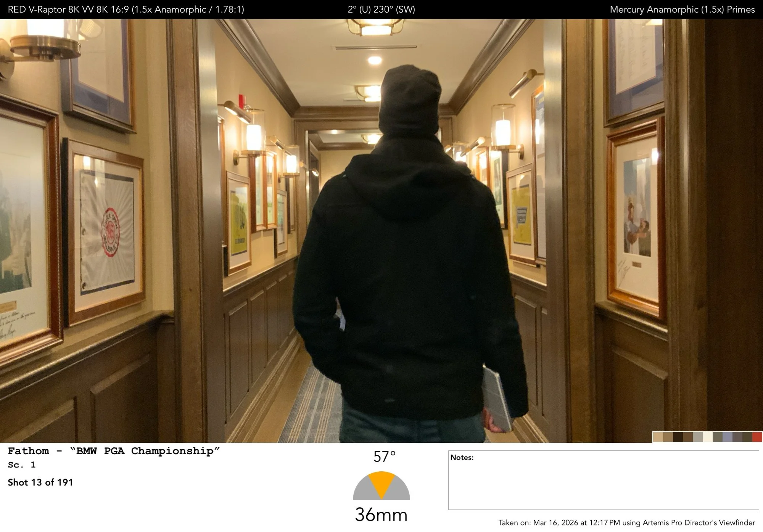Select the red swatch in color palette
The height and width of the screenshot is (532, 763).
pos(757,437)
